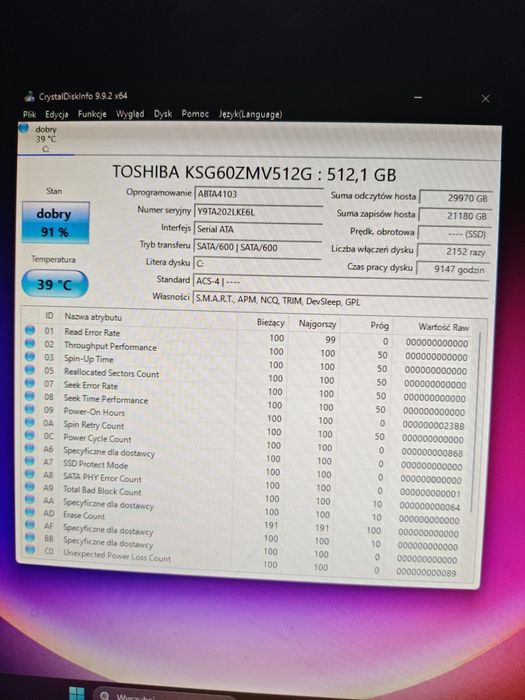Click the Tryb transferu field SATA/600
This screenshot has width=525, height=700.
tap(258, 247)
